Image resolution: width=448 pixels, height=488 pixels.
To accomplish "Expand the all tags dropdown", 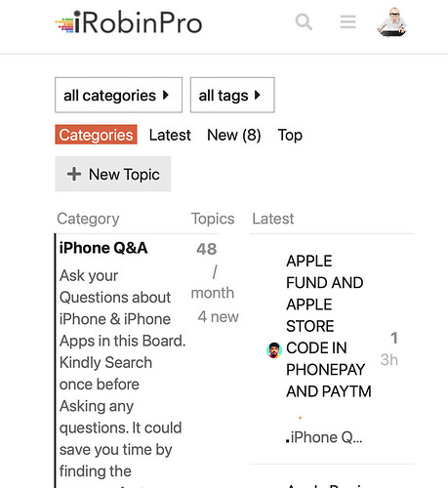I will coord(232,95).
